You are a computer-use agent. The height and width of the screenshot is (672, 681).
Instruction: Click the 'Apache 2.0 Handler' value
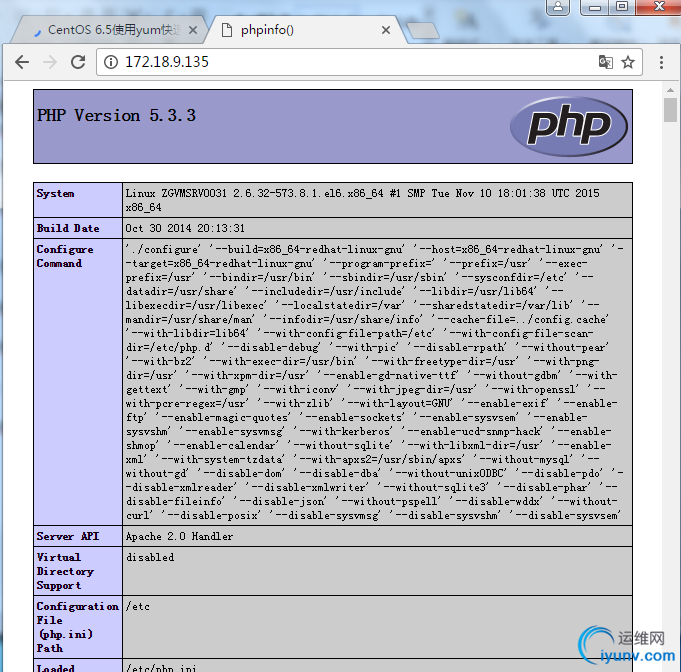(x=179, y=536)
